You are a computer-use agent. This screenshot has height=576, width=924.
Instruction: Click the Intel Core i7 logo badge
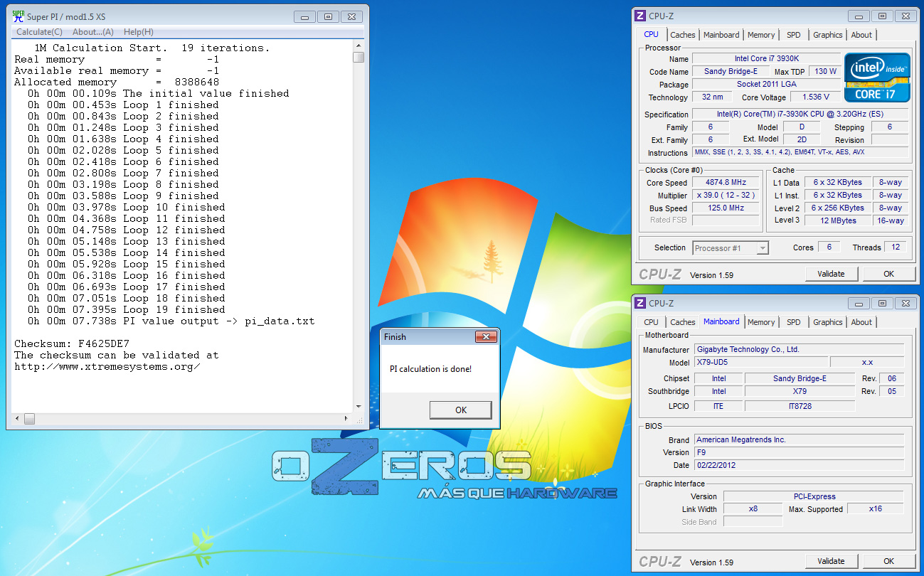pyautogui.click(x=877, y=78)
